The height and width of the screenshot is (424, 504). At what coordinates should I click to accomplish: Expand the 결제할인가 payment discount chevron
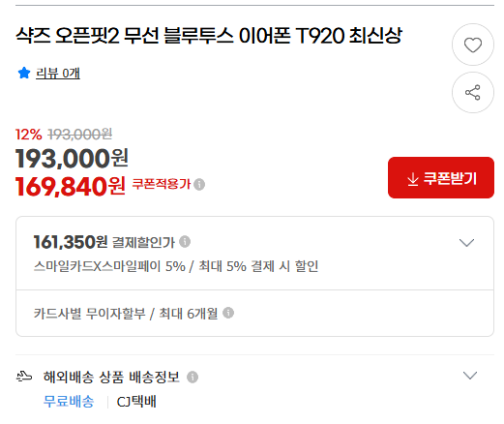coord(466,243)
